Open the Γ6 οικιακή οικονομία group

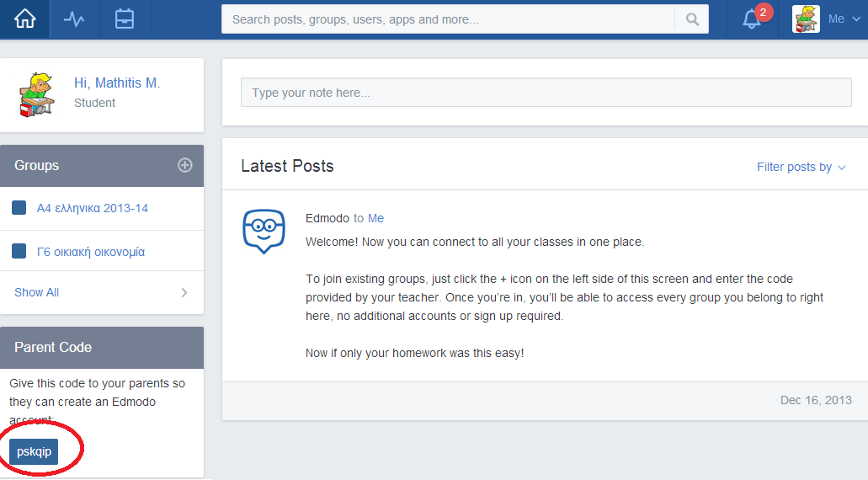(91, 252)
